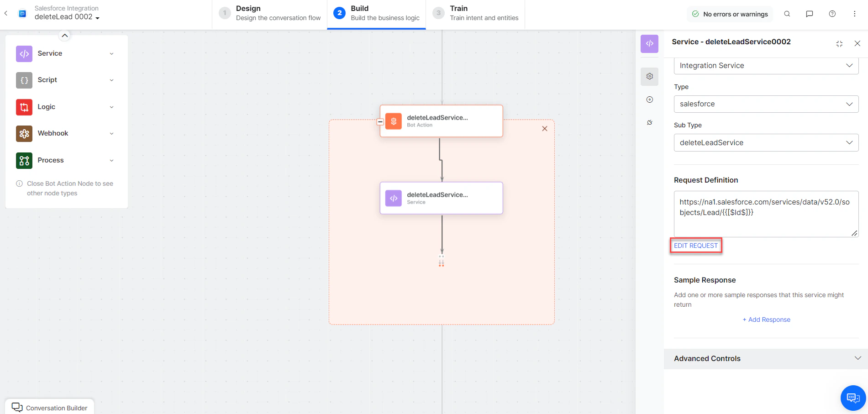This screenshot has height=414, width=868.
Task: Select the Logic node type icon
Action: coord(24,107)
